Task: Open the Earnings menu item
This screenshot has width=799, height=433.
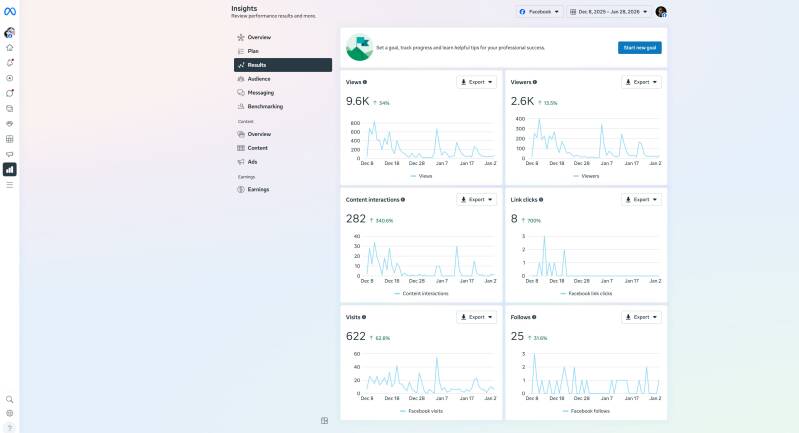Action: coord(258,189)
